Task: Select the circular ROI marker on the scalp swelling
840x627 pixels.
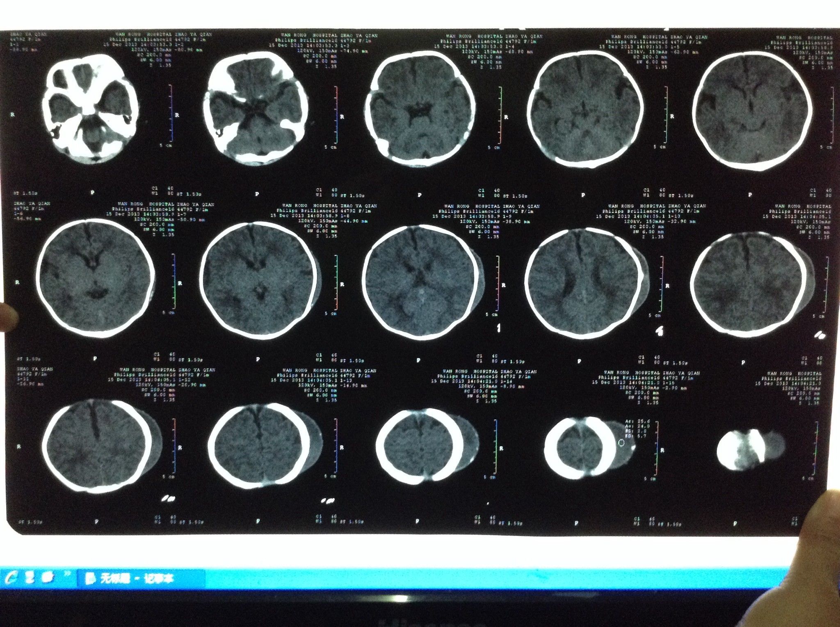Action: (x=621, y=442)
